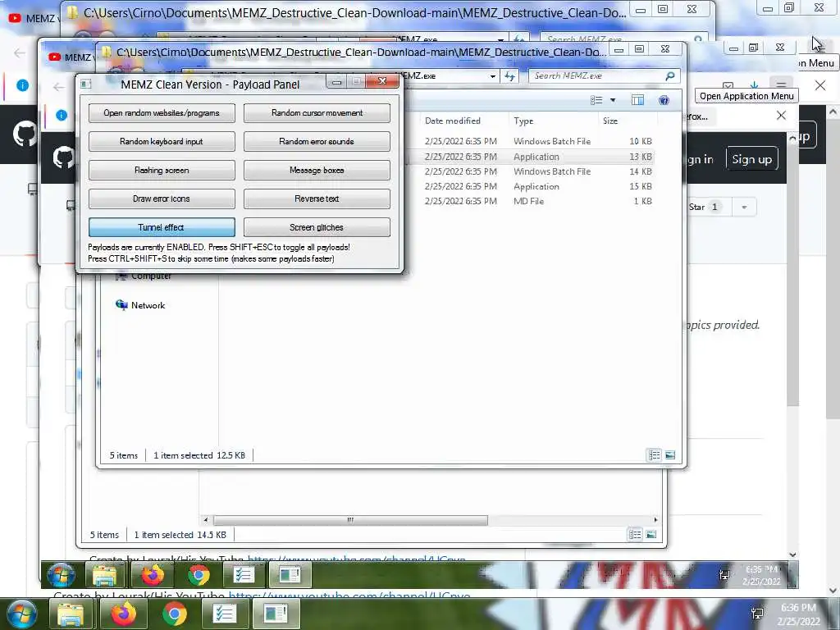Screen dimensions: 840x630
Task: Focus the front Explorer Search MEMZ.exe field
Action: (x=605, y=76)
